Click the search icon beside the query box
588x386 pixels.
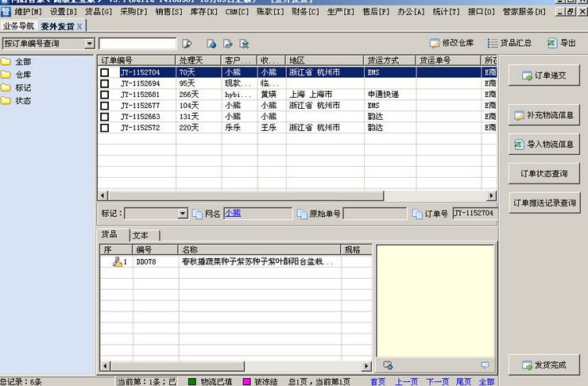tap(188, 44)
